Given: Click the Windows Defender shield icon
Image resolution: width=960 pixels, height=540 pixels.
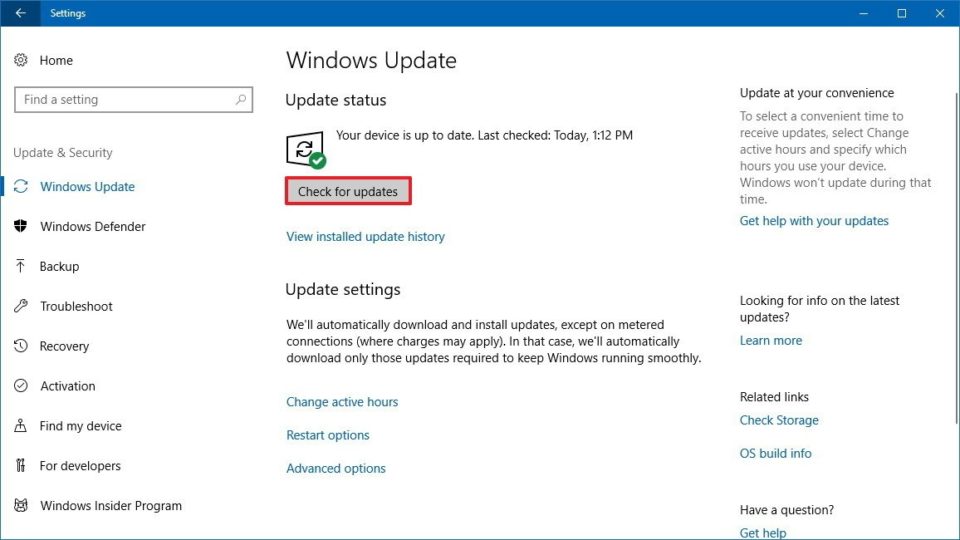Looking at the screenshot, I should click(21, 227).
